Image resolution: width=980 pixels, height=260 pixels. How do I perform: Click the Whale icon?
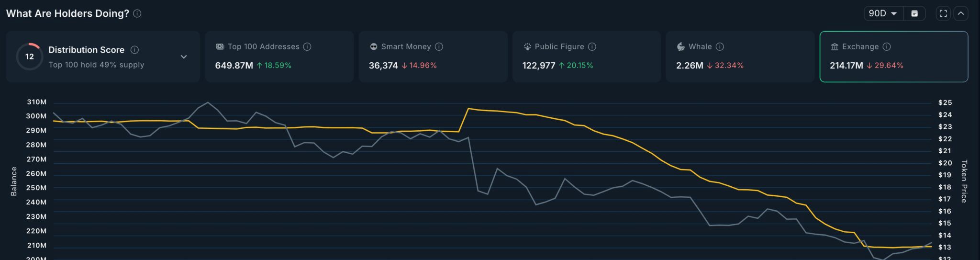[681, 46]
